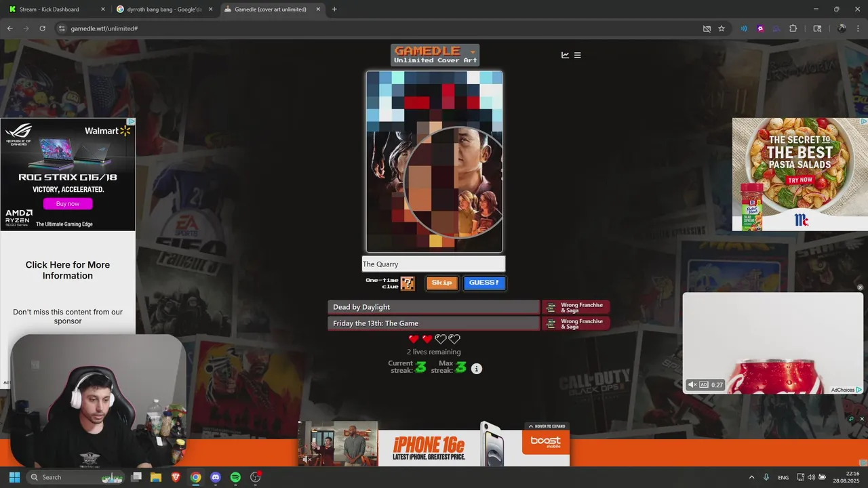868x488 pixels.
Task: View site information icon in address bar
Action: [62, 28]
